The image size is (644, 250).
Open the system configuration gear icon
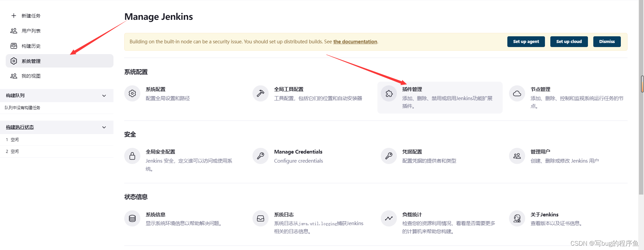(132, 93)
